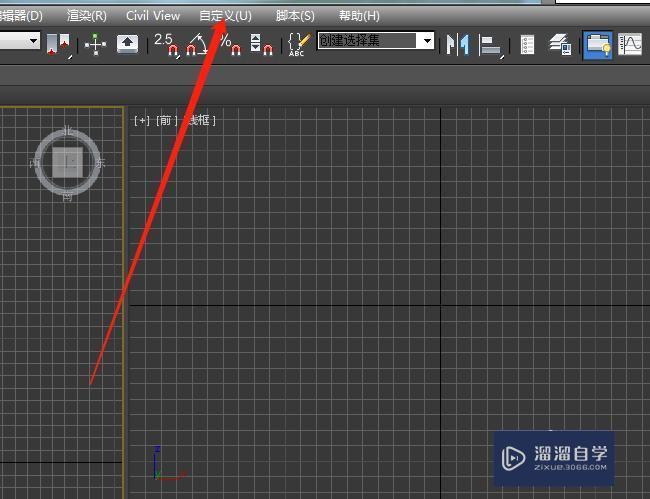
Task: Open the 渲染(R) menu
Action: tap(87, 16)
